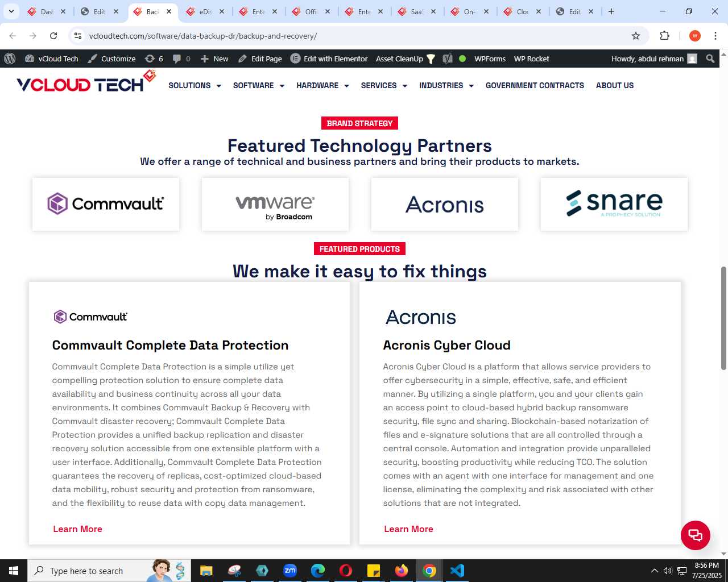The height and width of the screenshot is (582, 728).
Task: Open Zoom from the taskbar
Action: tap(290, 571)
